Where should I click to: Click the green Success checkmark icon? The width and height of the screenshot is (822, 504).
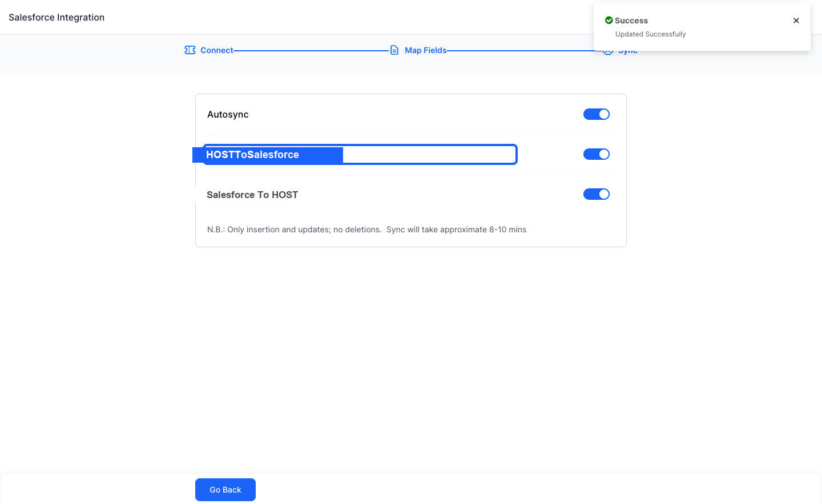point(609,21)
